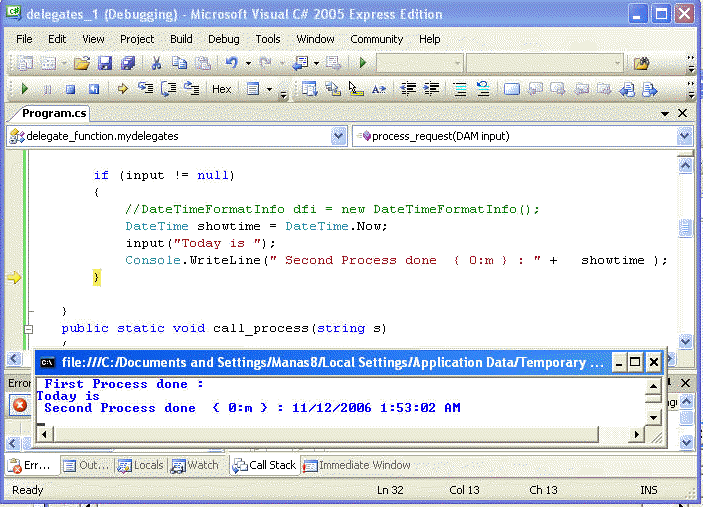Click the Show Next Statement yellow arrow icon
The width and height of the screenshot is (703, 507).
(122, 89)
